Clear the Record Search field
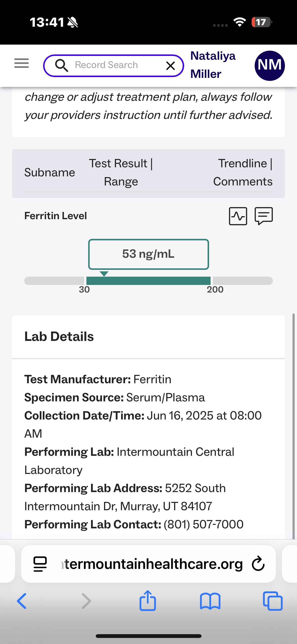297x644 pixels. click(171, 66)
